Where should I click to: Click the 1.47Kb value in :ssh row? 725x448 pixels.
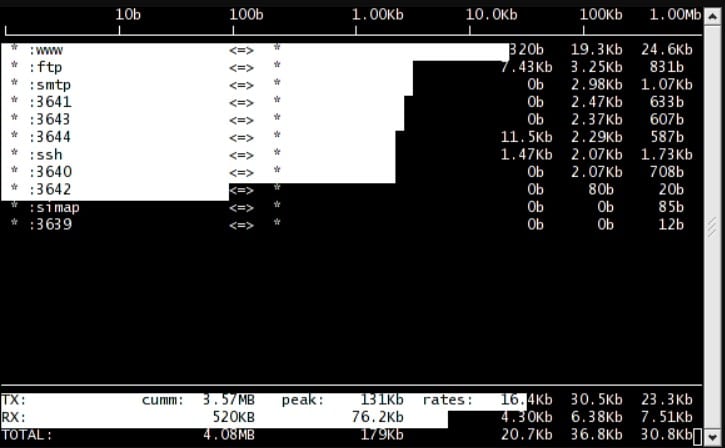pos(526,154)
